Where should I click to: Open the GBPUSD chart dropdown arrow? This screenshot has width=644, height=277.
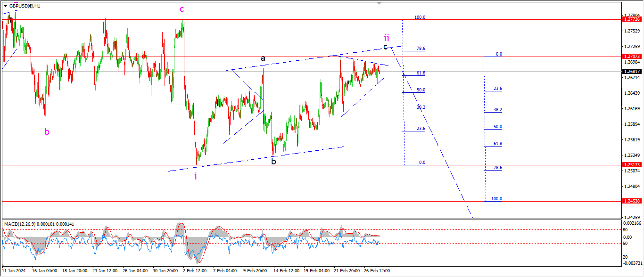[6, 6]
